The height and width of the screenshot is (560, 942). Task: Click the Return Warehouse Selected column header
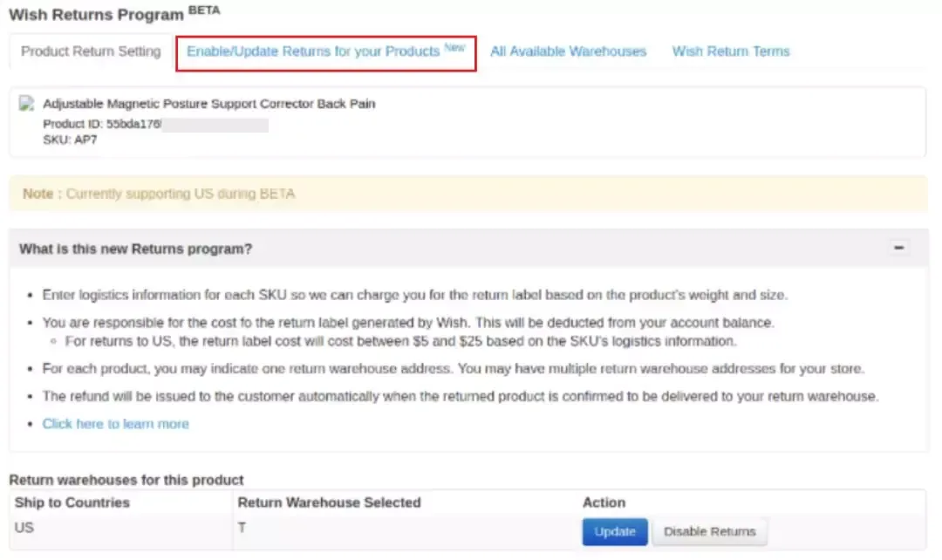point(329,502)
